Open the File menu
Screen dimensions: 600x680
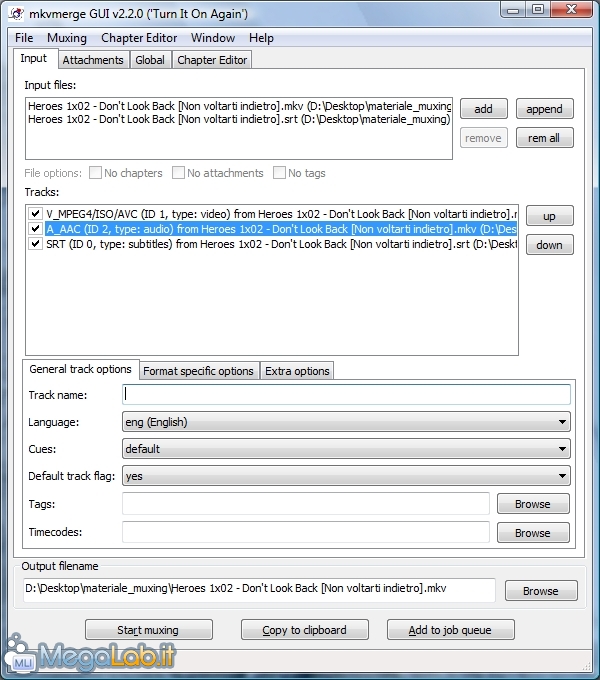click(x=24, y=38)
